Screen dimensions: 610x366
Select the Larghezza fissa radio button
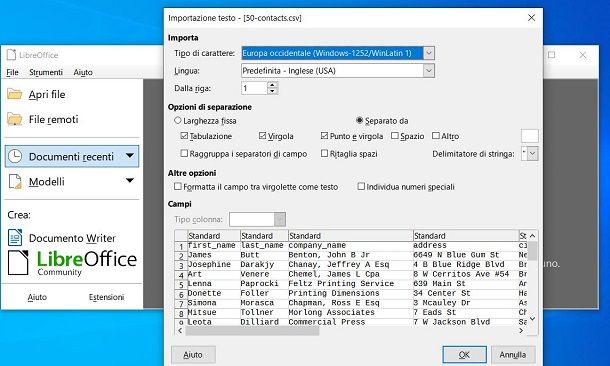click(178, 121)
